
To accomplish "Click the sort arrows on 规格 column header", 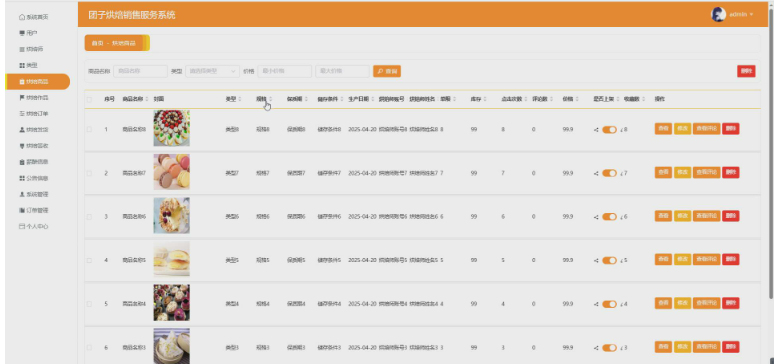I will 271,99.
